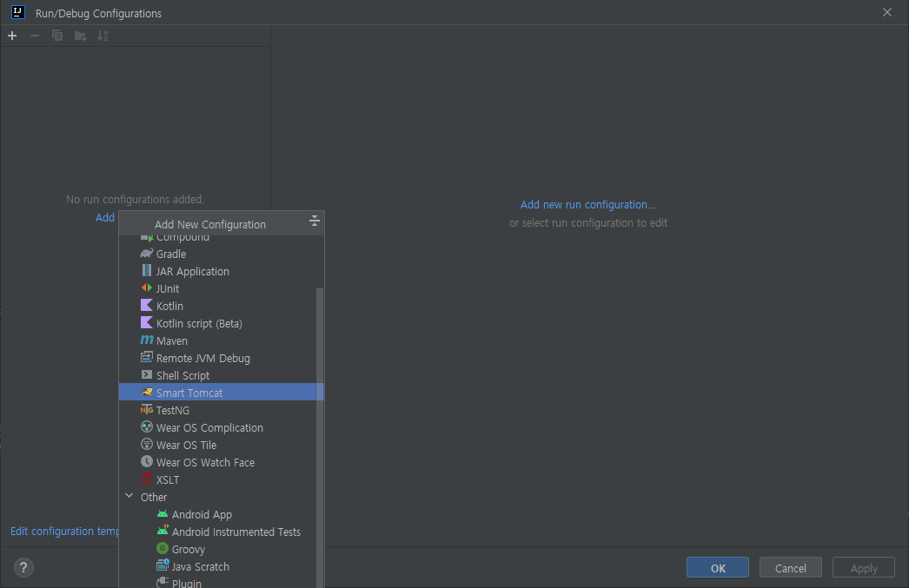The image size is (909, 588).
Task: Select Wear OS Tile entry
Action: (x=220, y=445)
